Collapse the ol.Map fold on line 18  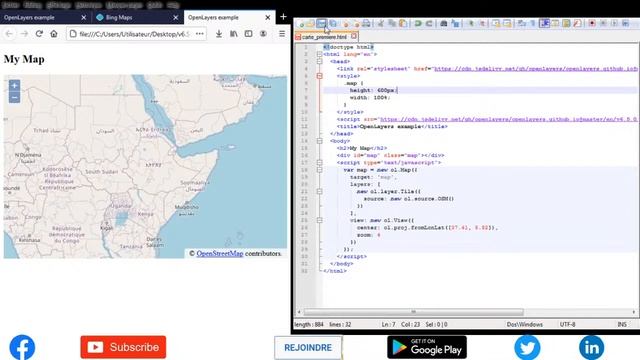click(320, 170)
